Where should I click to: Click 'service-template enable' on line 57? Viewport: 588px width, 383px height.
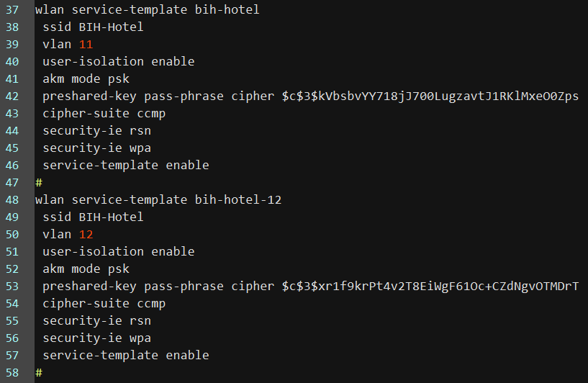coord(125,356)
